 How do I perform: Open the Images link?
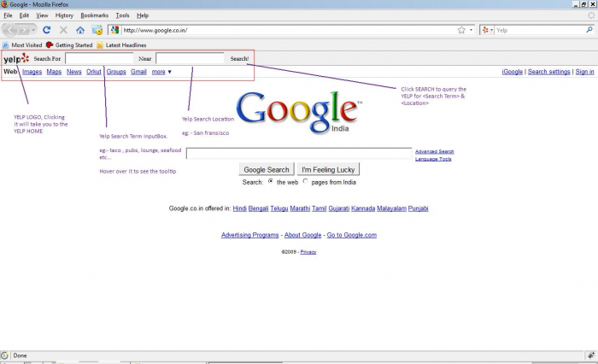[32, 72]
